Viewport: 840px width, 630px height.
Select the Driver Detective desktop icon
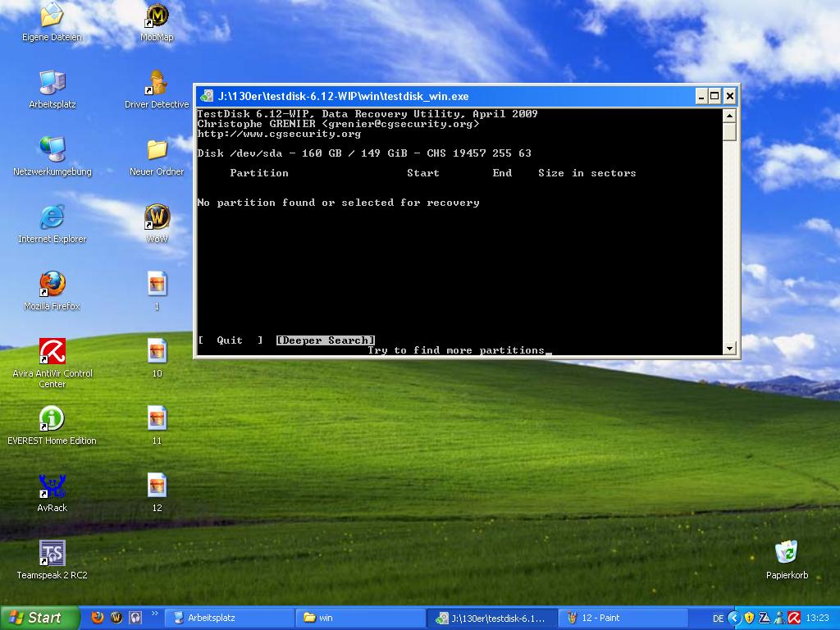click(x=157, y=89)
